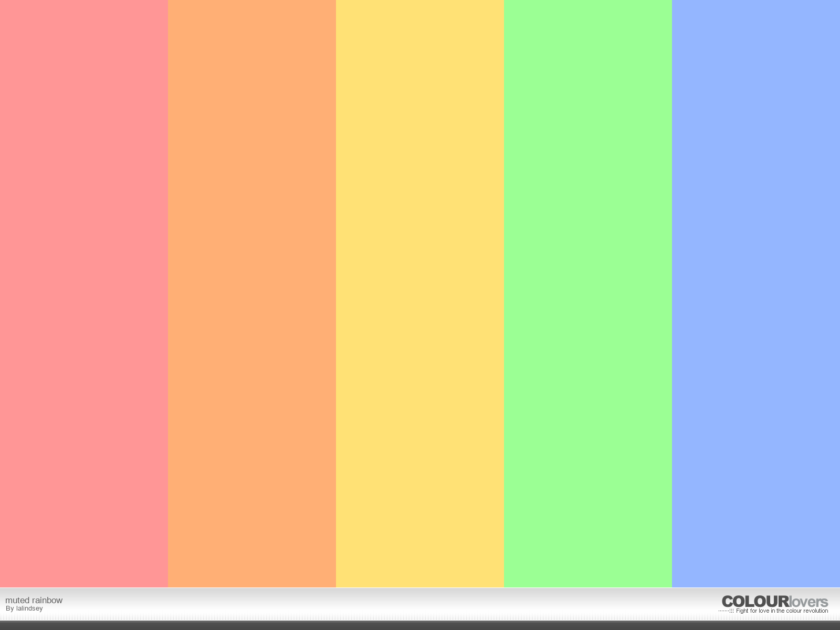Select the orange peach colour stripe

252,294
